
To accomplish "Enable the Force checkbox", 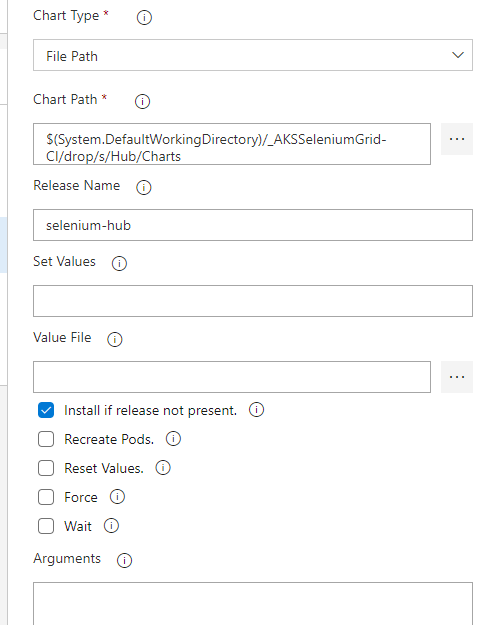I will [46, 497].
